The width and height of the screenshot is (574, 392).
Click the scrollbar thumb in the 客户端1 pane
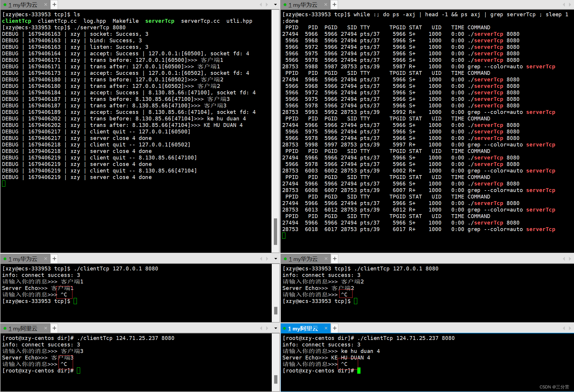275,310
